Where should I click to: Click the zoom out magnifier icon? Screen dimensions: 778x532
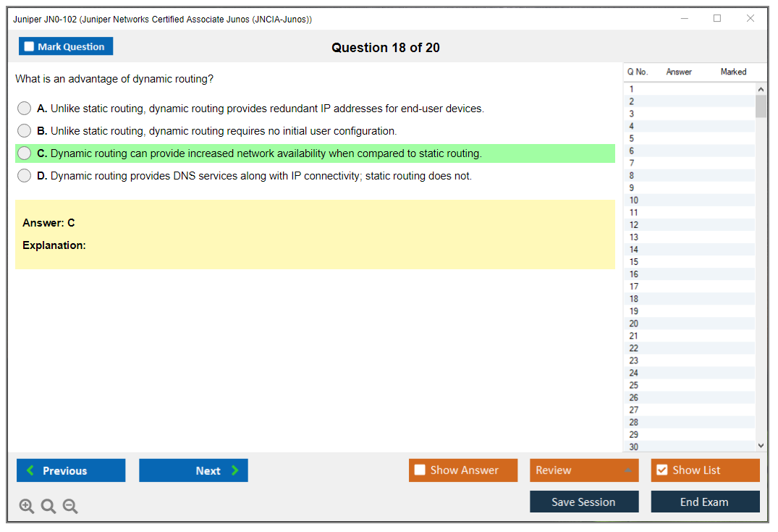[x=70, y=507]
